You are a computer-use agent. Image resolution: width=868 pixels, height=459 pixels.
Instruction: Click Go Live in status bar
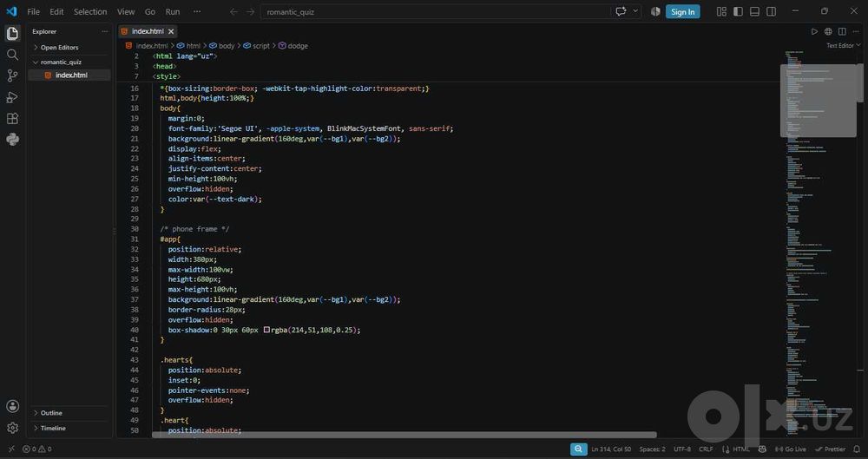point(791,449)
